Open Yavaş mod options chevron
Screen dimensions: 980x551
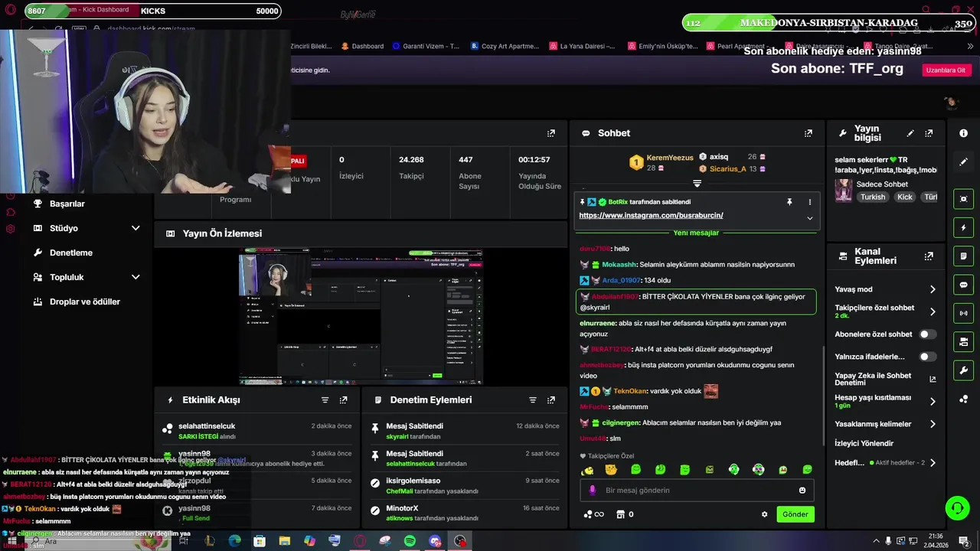click(x=933, y=289)
